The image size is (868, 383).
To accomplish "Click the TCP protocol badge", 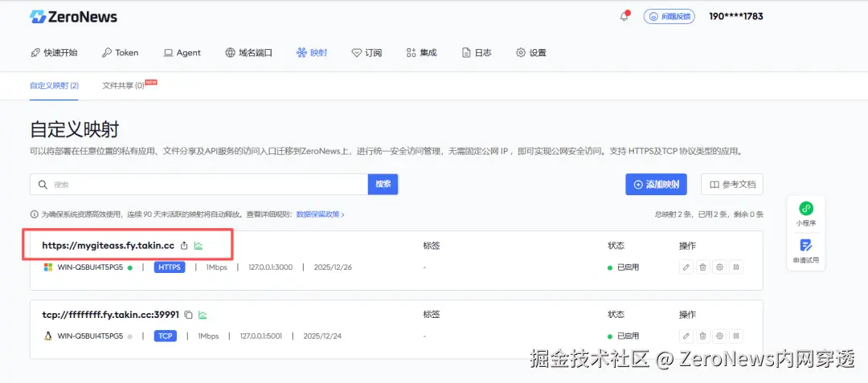I will (165, 336).
